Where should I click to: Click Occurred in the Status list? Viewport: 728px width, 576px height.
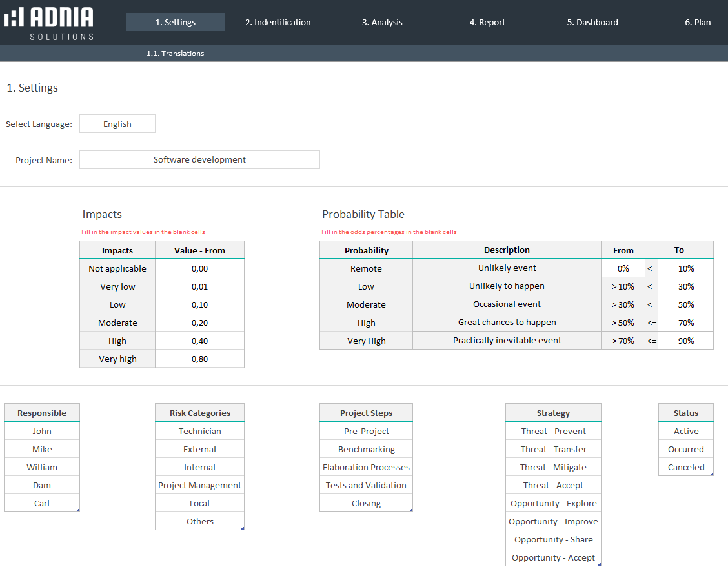pos(685,449)
